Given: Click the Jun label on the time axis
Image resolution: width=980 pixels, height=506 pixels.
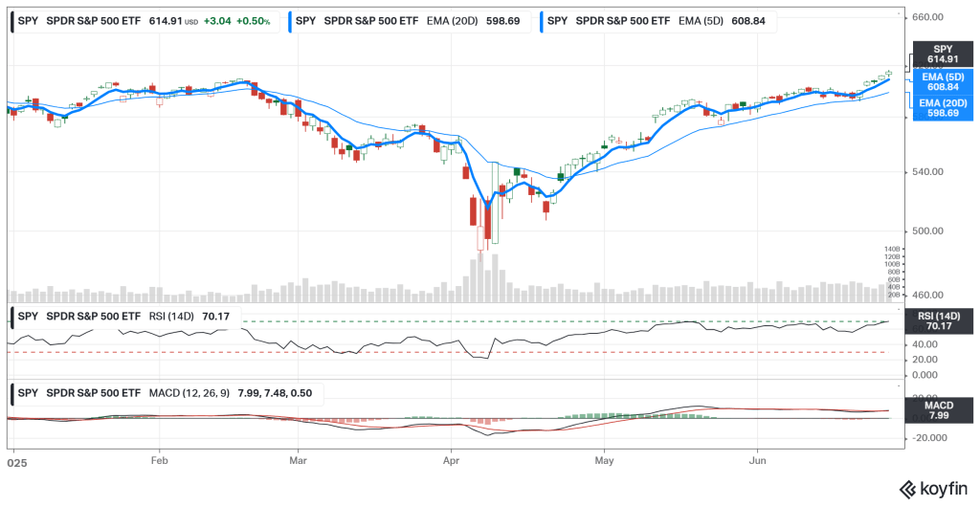Looking at the screenshot, I should [x=756, y=460].
